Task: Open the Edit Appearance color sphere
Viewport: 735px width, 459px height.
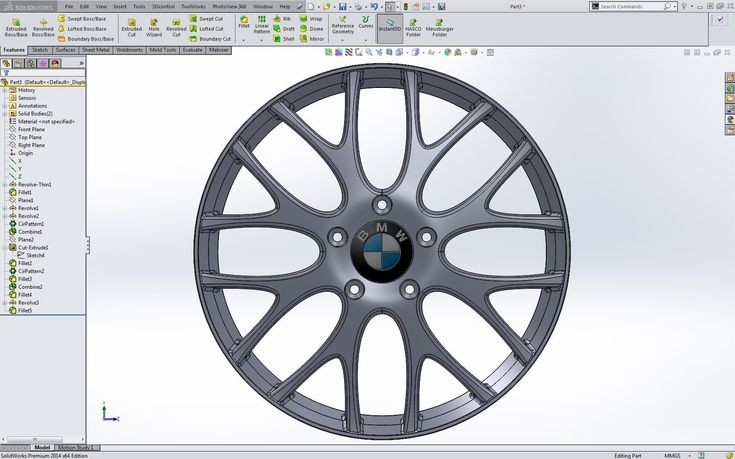Action: coord(447,53)
